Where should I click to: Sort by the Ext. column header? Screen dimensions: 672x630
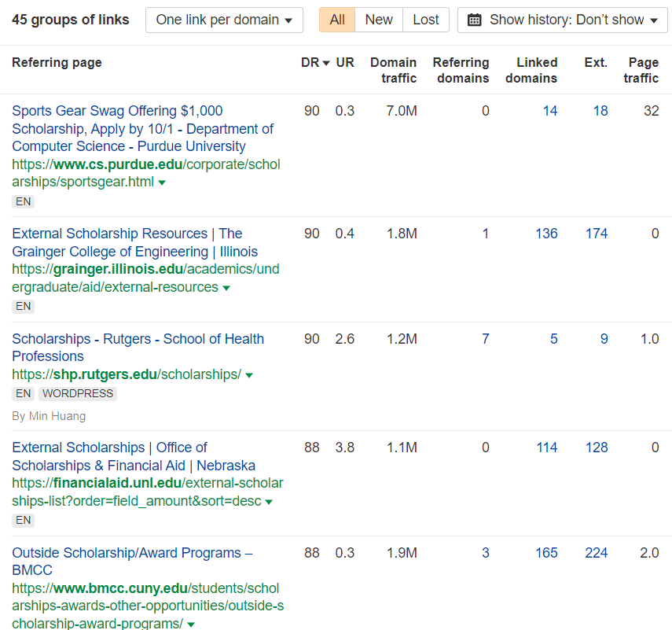point(596,63)
